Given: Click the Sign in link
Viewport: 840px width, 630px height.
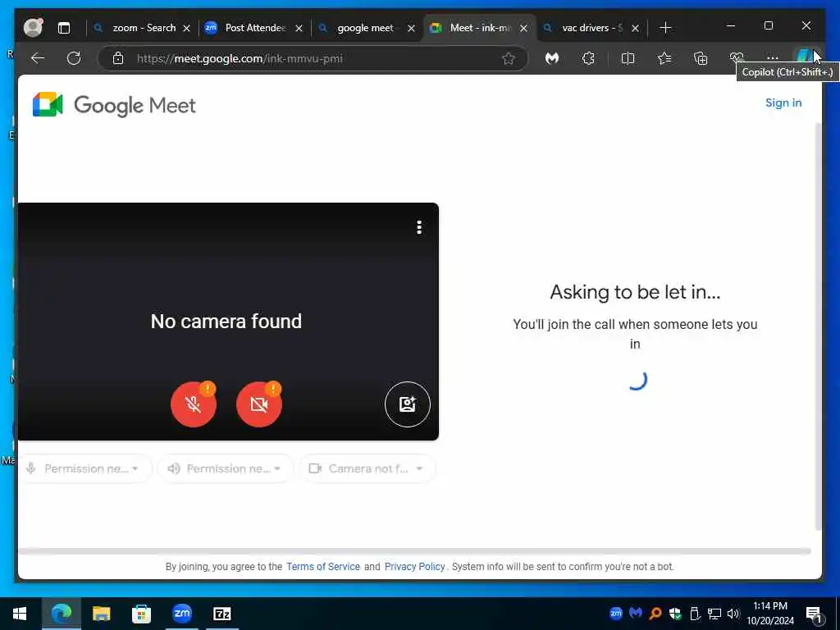Looking at the screenshot, I should [783, 103].
